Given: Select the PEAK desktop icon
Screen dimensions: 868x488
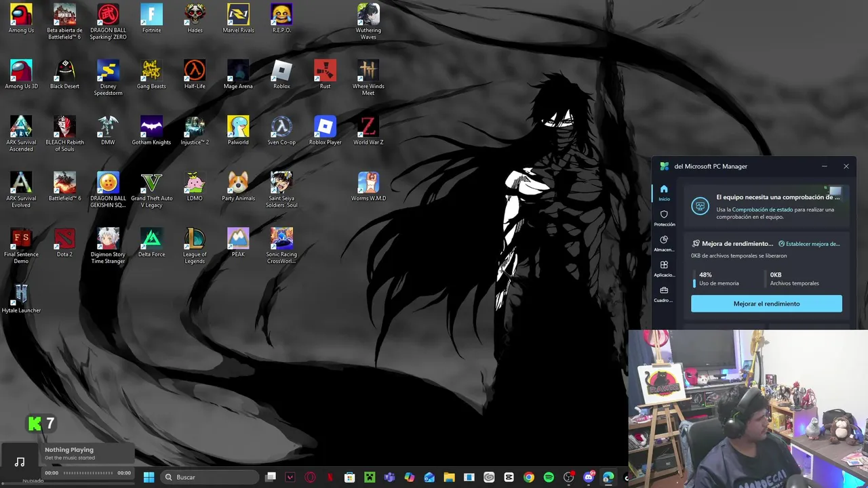Looking at the screenshot, I should point(238,243).
